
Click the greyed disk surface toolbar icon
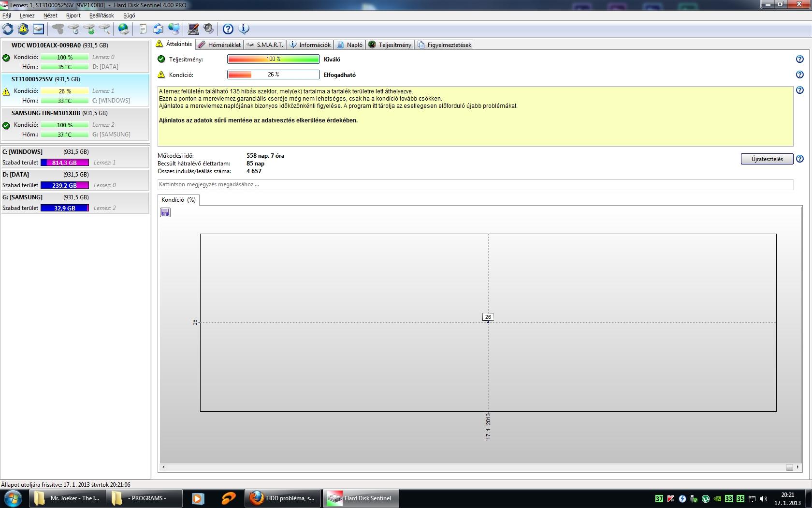tap(58, 29)
